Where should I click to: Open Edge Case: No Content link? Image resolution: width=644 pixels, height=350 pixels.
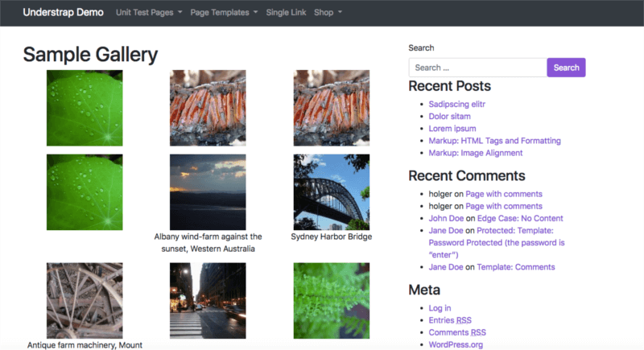(x=520, y=218)
